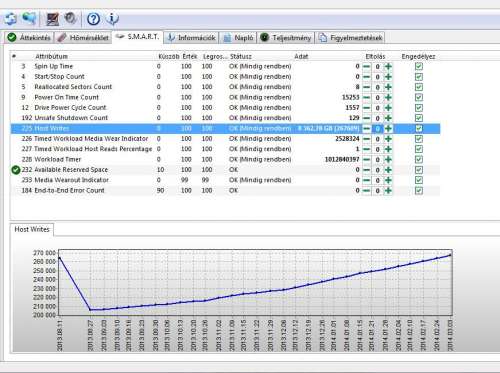Click the offset field in Host Writes row
Viewport: 500px width, 373px height.
(377, 129)
